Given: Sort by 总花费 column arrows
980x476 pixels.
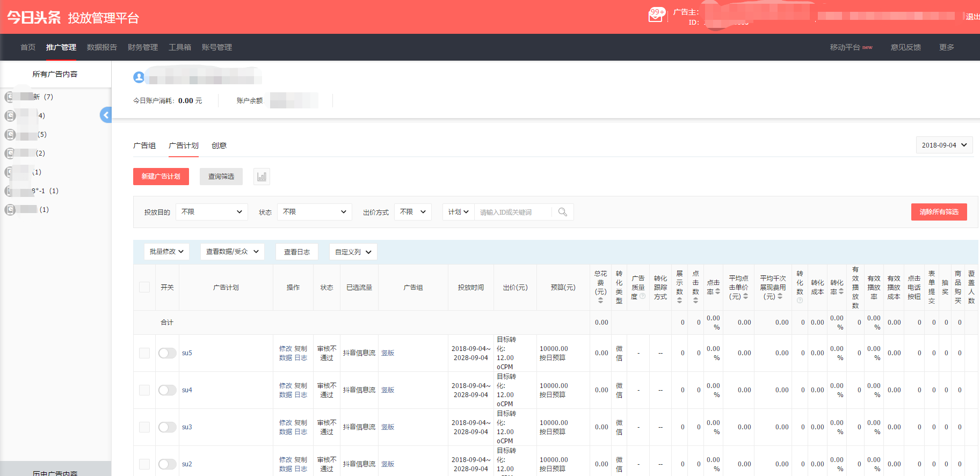Looking at the screenshot, I should (600, 301).
